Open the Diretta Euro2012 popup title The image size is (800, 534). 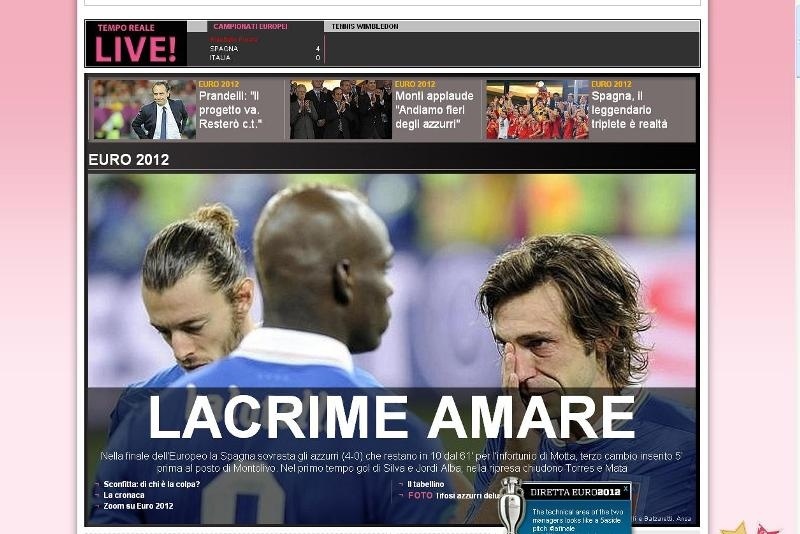tap(575, 492)
